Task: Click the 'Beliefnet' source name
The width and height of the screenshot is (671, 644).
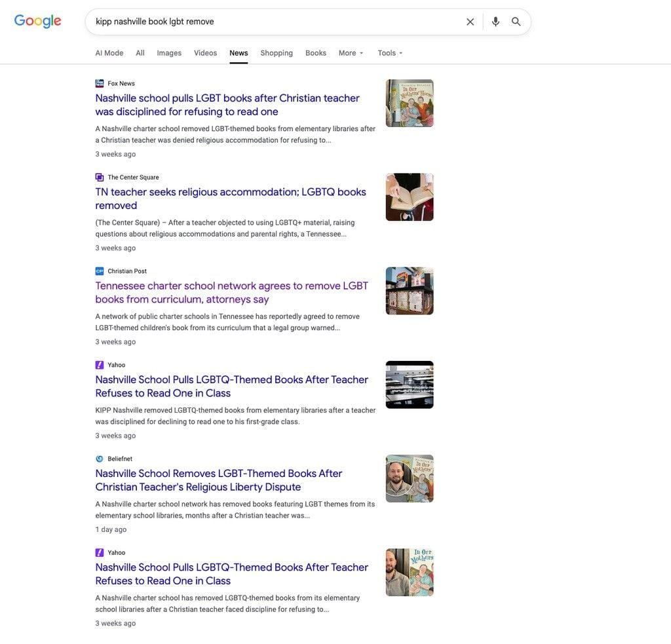Action: tap(120, 459)
